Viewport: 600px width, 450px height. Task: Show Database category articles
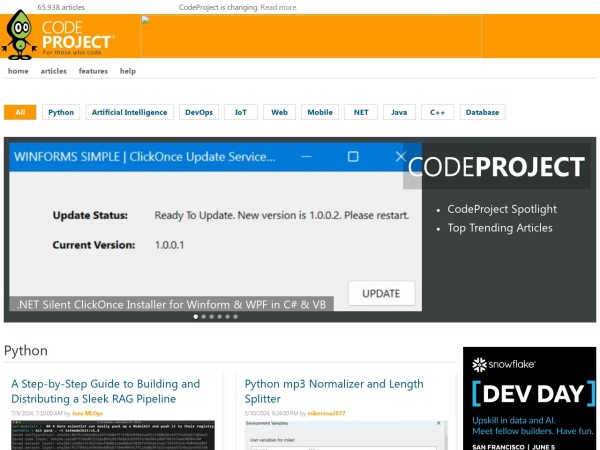pyautogui.click(x=482, y=112)
